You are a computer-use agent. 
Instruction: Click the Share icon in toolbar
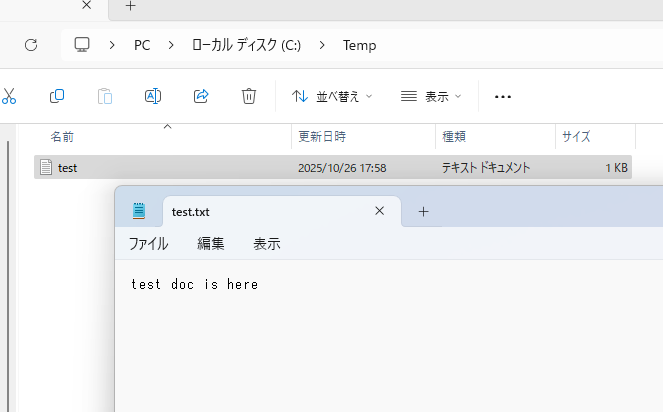[x=201, y=96]
